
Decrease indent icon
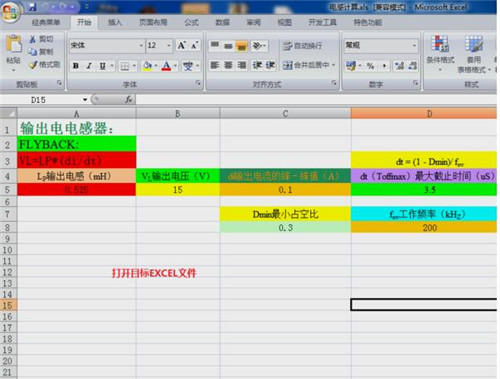pos(257,65)
